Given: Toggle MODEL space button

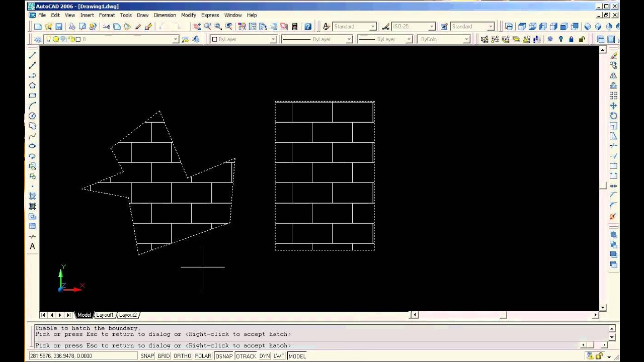Looking at the screenshot, I should coord(297,356).
